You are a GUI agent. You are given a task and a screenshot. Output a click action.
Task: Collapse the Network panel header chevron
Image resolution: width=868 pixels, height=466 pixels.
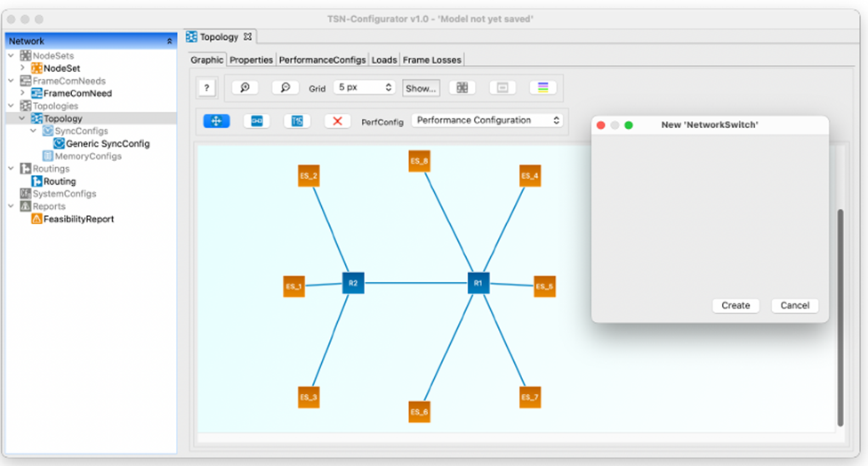coord(169,41)
